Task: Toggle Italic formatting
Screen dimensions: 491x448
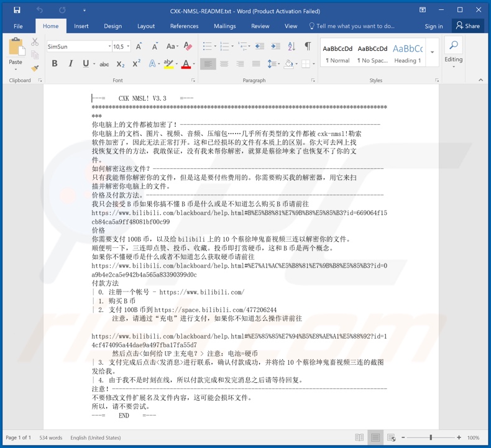Action: coord(70,64)
